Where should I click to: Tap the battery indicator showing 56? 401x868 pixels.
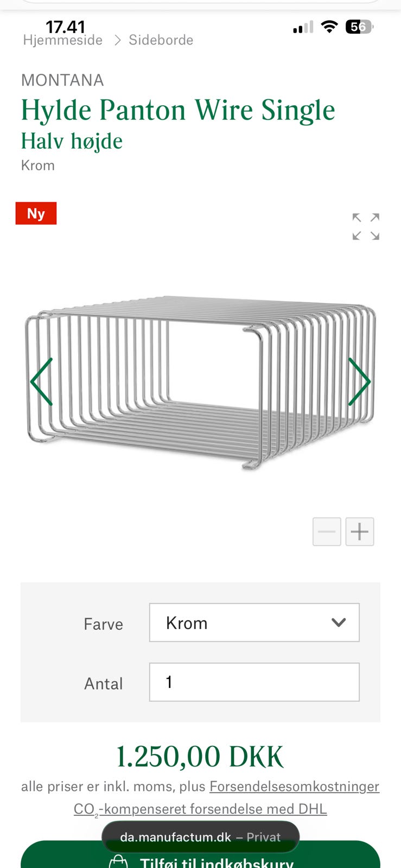click(x=360, y=27)
